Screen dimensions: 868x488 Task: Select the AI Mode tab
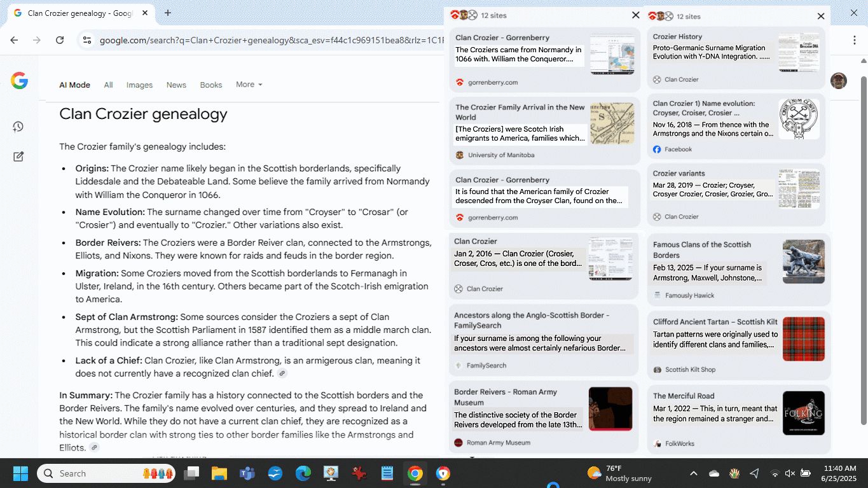point(74,85)
